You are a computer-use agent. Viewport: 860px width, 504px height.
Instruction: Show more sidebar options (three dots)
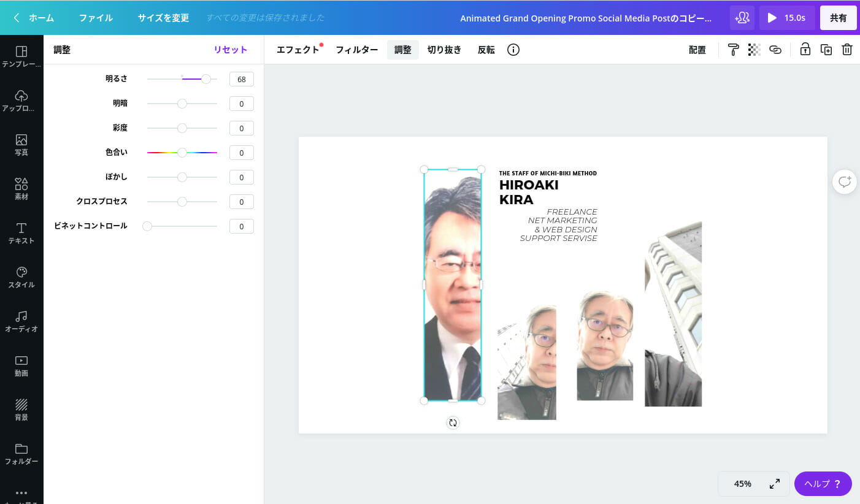pyautogui.click(x=21, y=494)
